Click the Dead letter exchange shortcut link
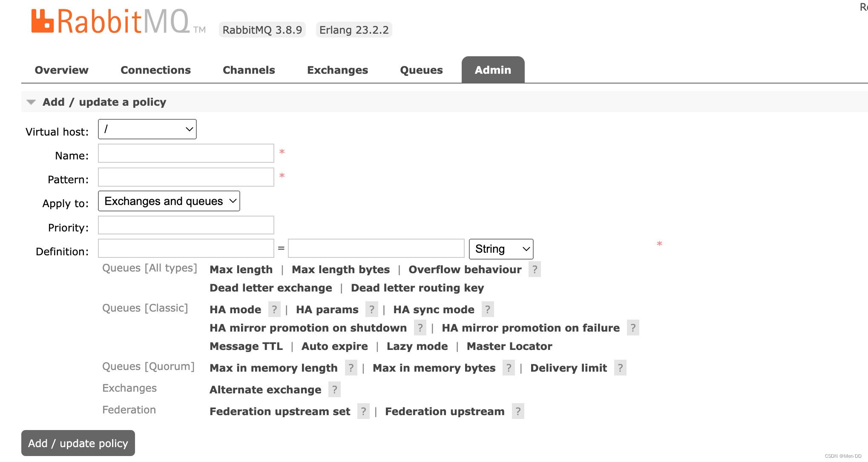 [x=270, y=288]
